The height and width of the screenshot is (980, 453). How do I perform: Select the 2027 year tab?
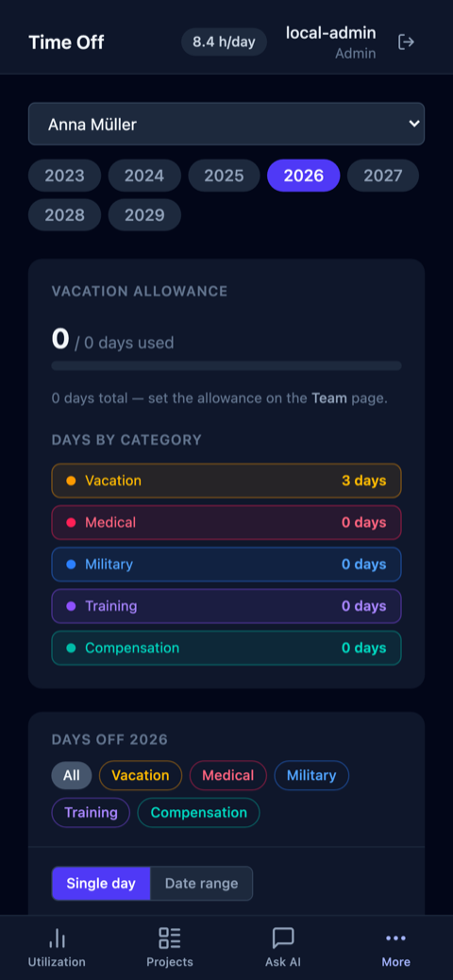[x=383, y=176]
